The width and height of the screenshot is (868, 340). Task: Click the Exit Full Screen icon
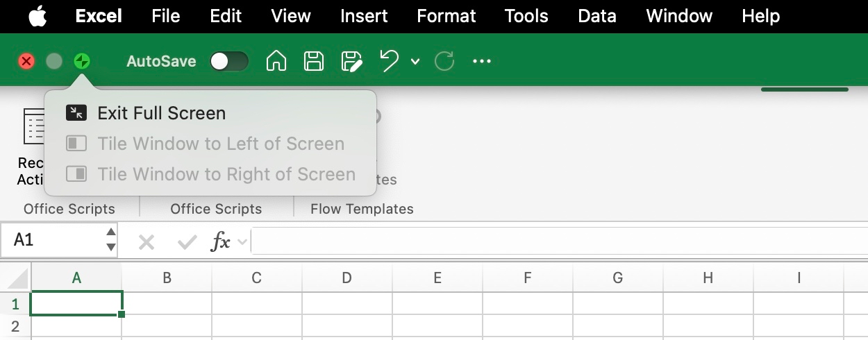coord(76,113)
